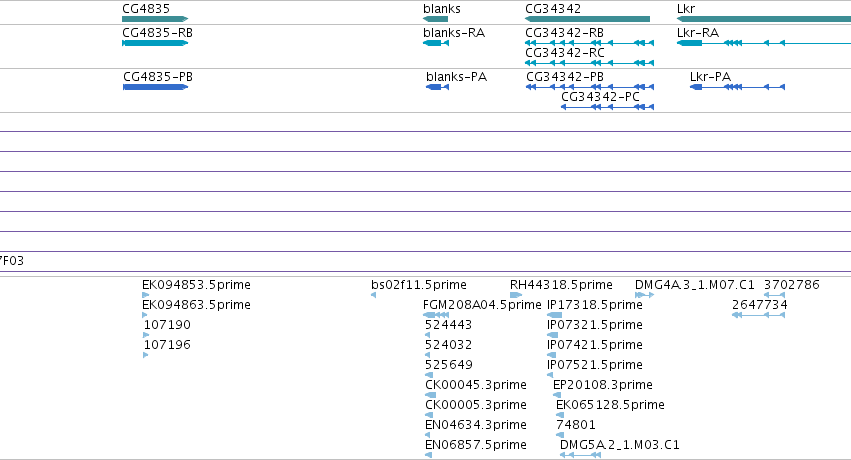This screenshot has height=460, width=851.
Task: Click the CG34342-RC transcript feature
Action: (589, 63)
